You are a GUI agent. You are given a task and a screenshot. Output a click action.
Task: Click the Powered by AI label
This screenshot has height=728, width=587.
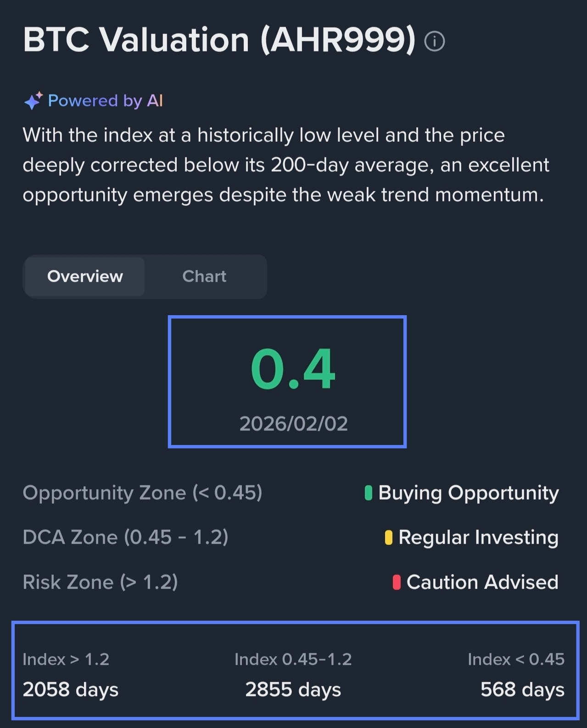[105, 100]
